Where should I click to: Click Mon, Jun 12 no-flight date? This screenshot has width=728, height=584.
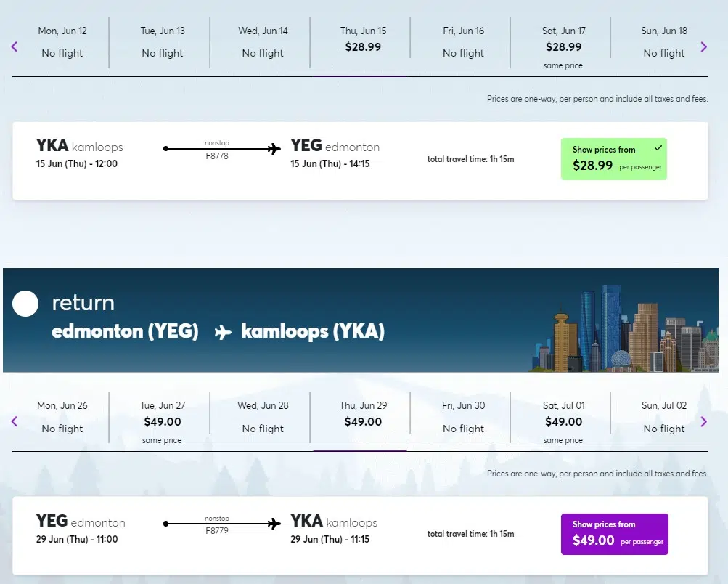pos(62,42)
